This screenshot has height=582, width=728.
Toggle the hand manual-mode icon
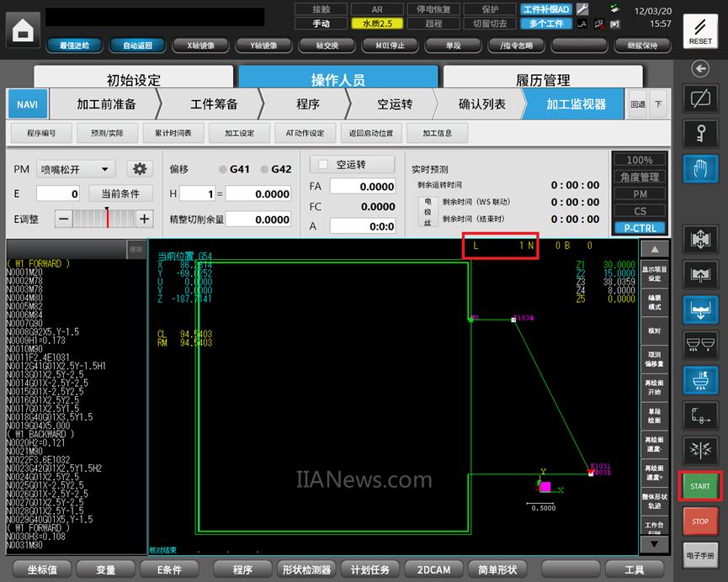700,169
